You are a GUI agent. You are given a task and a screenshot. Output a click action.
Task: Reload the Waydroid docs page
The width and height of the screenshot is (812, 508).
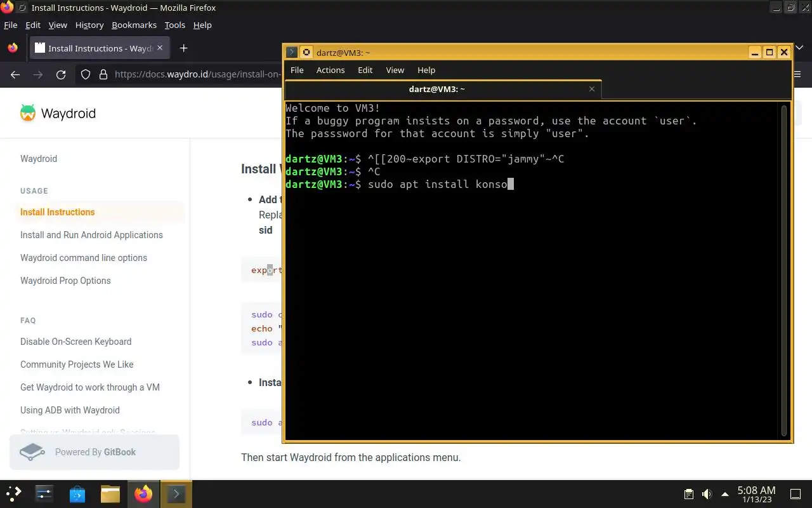pos(61,74)
